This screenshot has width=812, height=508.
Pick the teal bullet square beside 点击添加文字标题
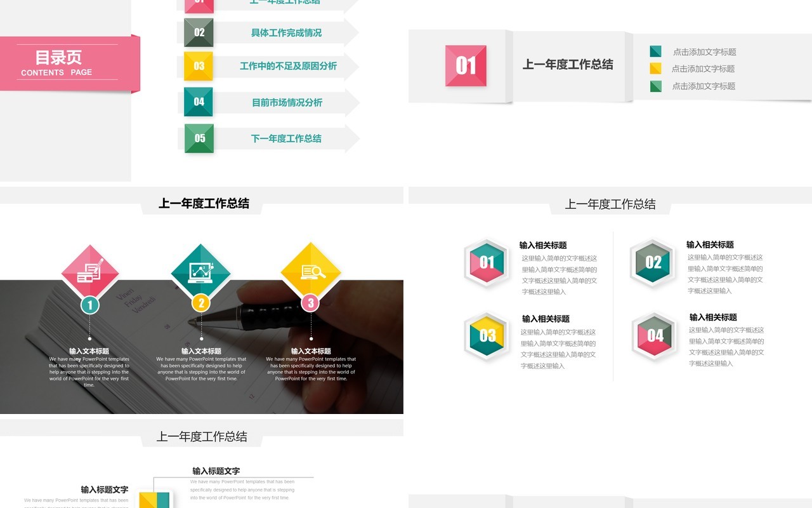(655, 51)
